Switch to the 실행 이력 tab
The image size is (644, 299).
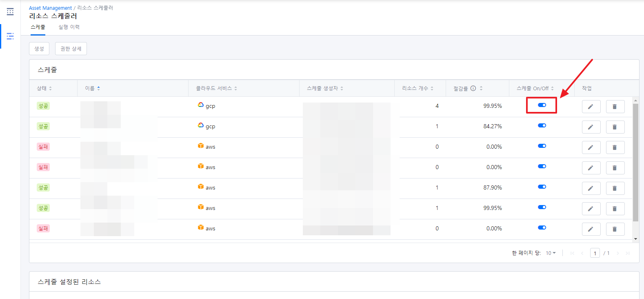click(x=69, y=27)
